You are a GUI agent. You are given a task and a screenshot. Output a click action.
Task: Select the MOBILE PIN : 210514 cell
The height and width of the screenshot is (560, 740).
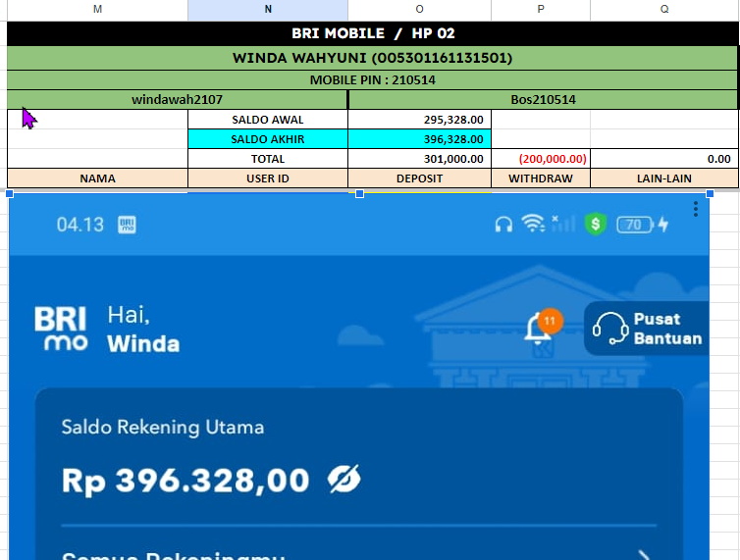pos(373,80)
